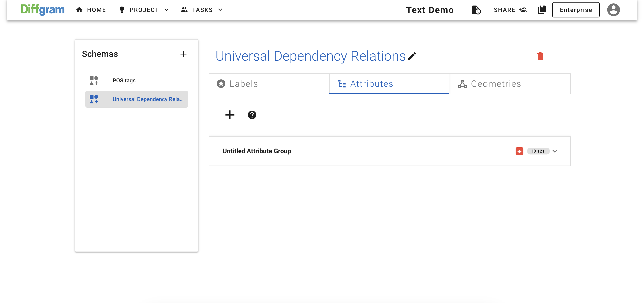Go to Home in navigation
The image size is (644, 303).
pos(91,10)
